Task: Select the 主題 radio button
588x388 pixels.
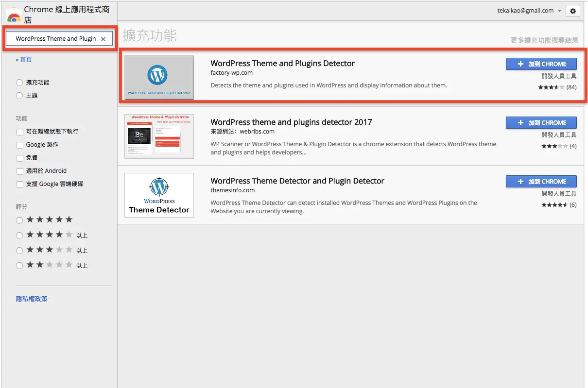Action: [x=19, y=96]
